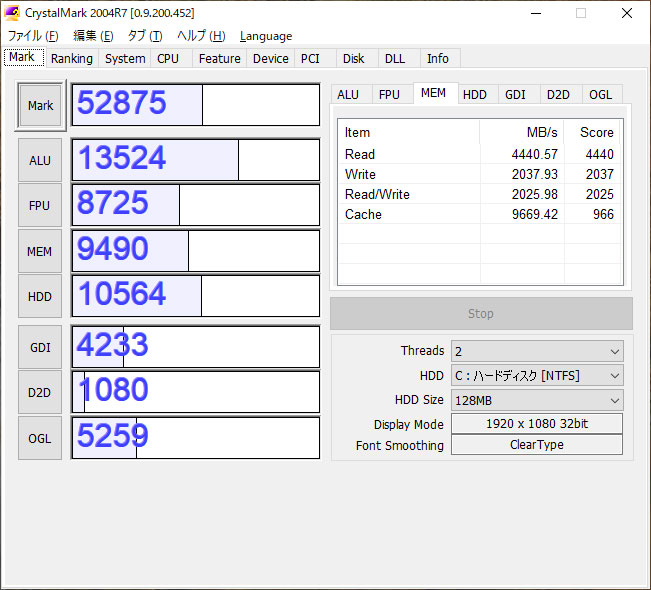This screenshot has height=590, width=651.
Task: Open the 編集 (E) menu
Action: [x=93, y=36]
